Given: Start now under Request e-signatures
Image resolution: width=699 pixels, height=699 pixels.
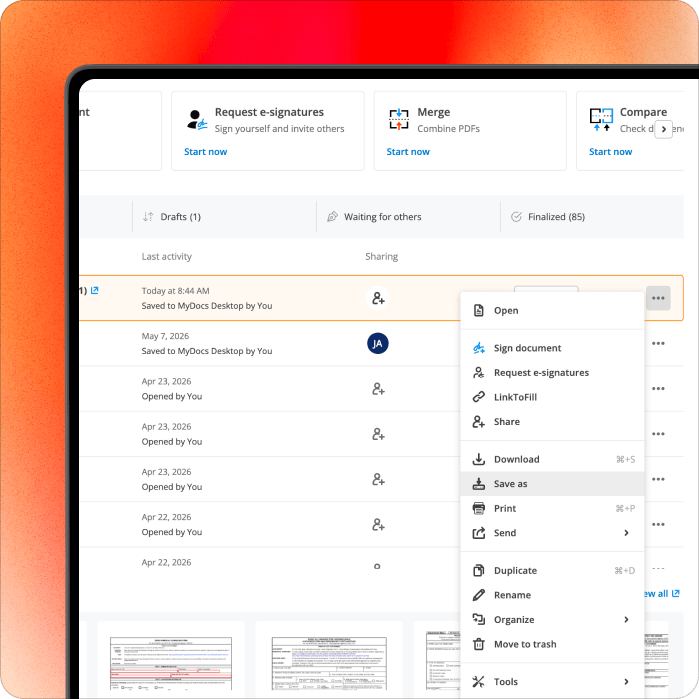Looking at the screenshot, I should click(206, 152).
